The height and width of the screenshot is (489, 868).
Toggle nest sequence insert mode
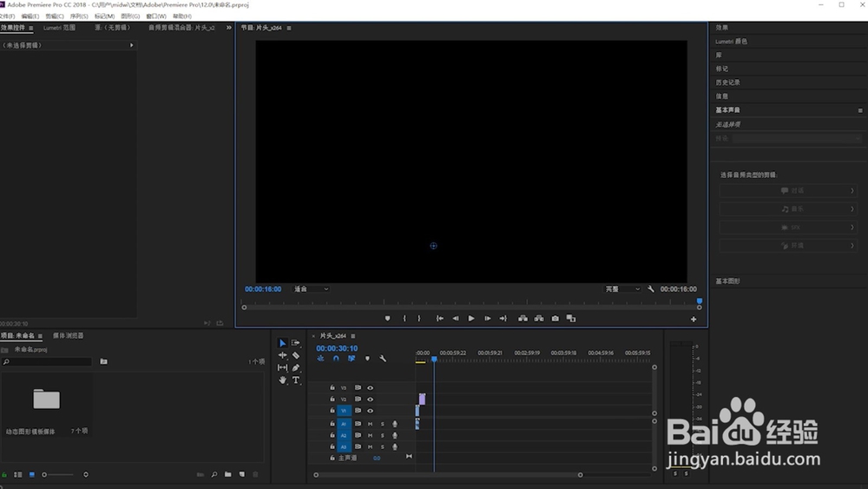320,359
